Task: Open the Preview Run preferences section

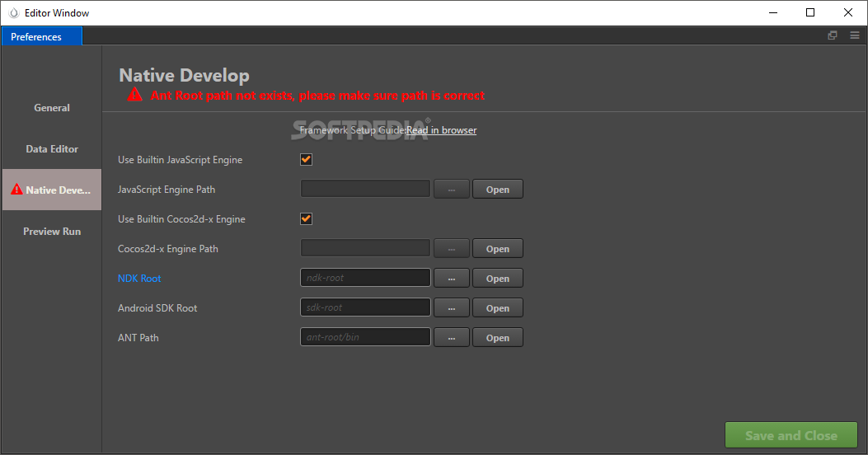Action: [52, 232]
